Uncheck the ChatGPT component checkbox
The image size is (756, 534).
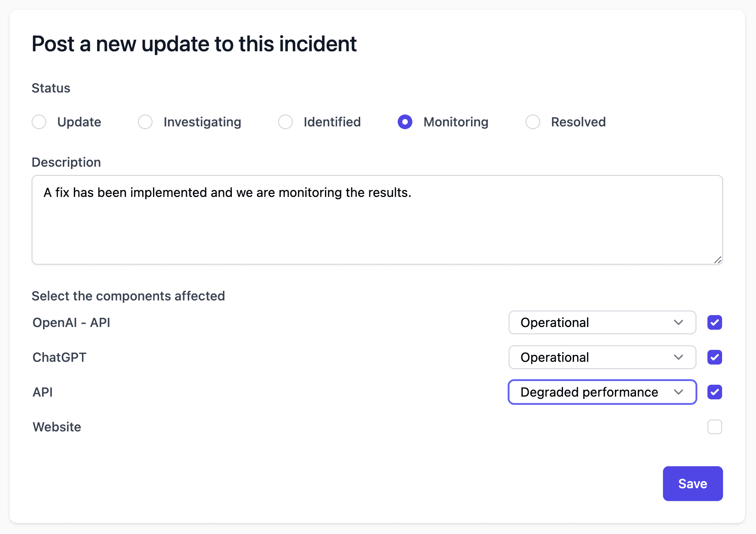[714, 357]
